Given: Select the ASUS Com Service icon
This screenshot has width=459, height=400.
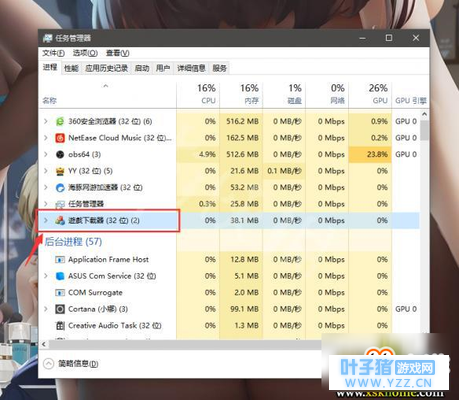Looking at the screenshot, I should (60, 276).
